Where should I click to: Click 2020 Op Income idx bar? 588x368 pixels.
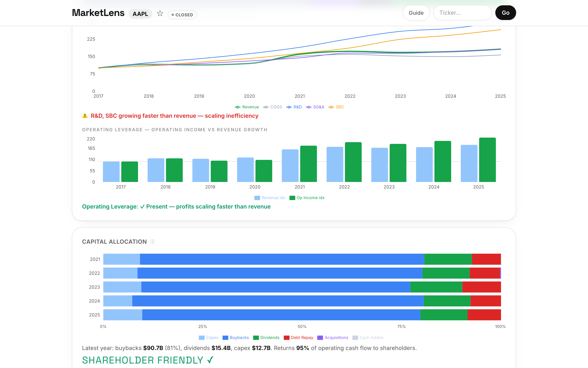click(264, 171)
